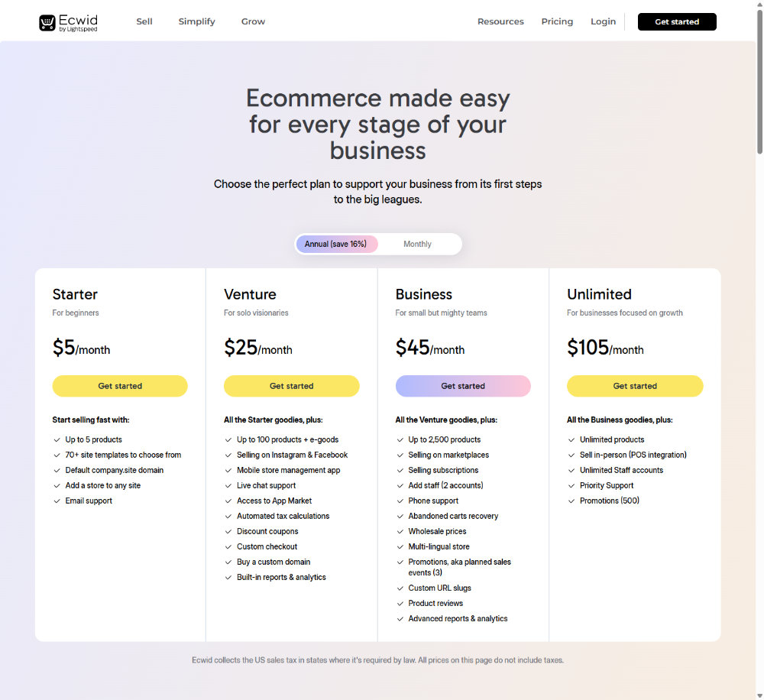
Task: Click checkmark beside Selling subscriptions
Action: [x=400, y=471]
